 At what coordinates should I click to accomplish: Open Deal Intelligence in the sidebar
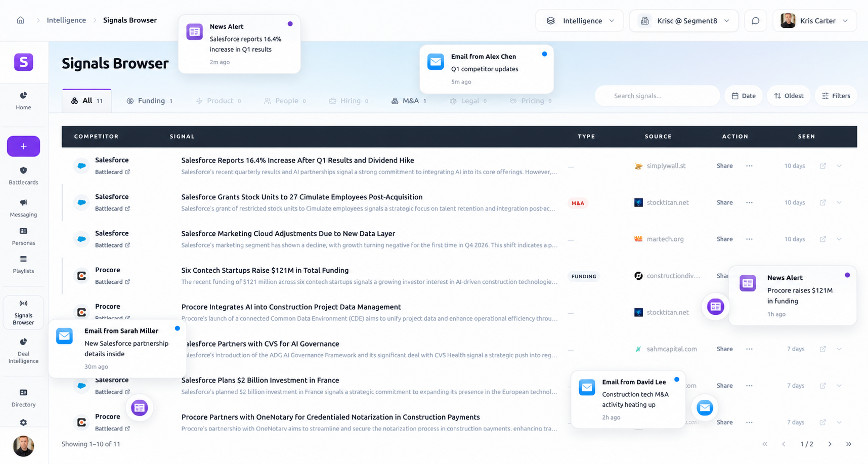tap(23, 351)
